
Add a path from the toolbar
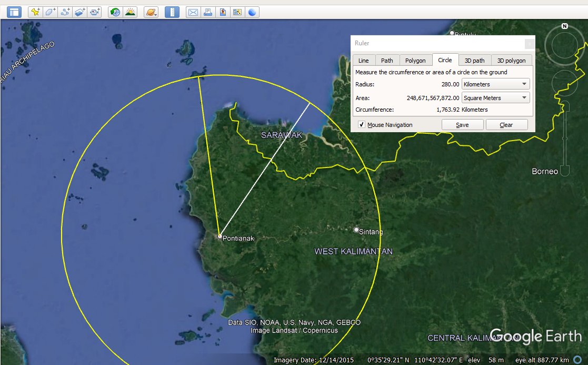(65, 12)
